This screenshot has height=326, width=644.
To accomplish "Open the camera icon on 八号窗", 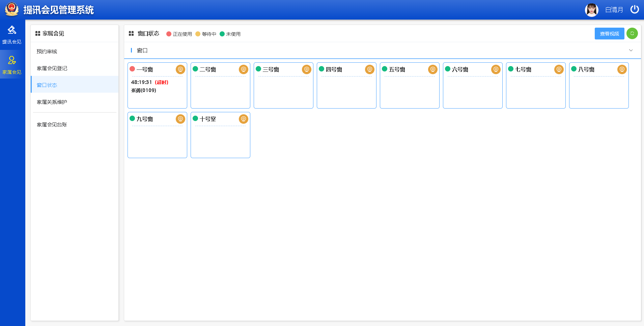I will (x=622, y=69).
